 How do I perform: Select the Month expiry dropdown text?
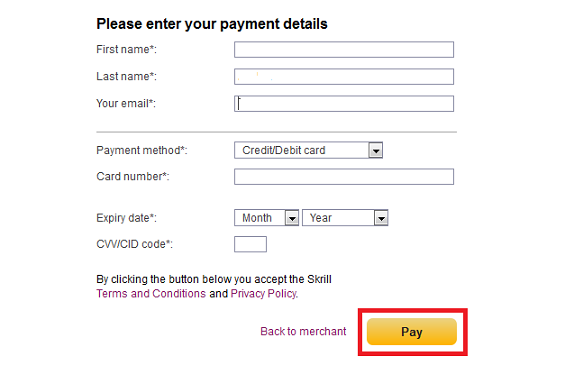tap(257, 218)
